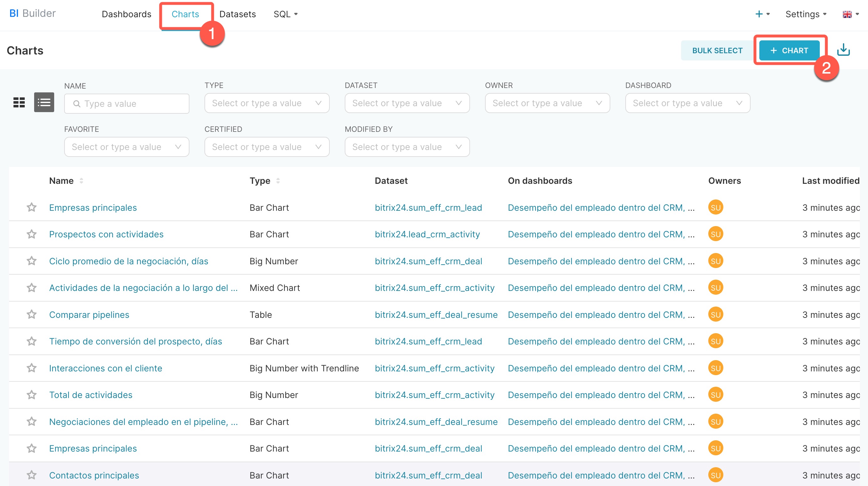Star the Comparar pipelines chart

[x=32, y=314]
